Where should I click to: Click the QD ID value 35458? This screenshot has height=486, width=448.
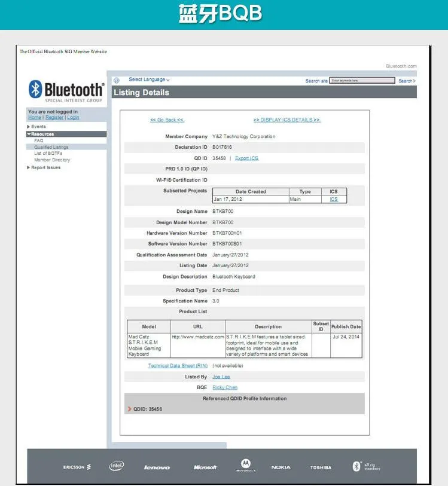(219, 158)
